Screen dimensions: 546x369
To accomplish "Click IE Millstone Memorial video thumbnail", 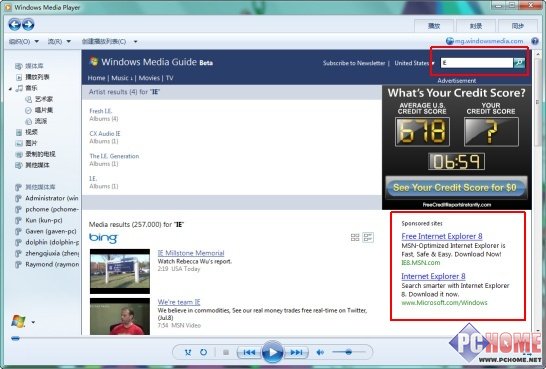I will tap(120, 271).
